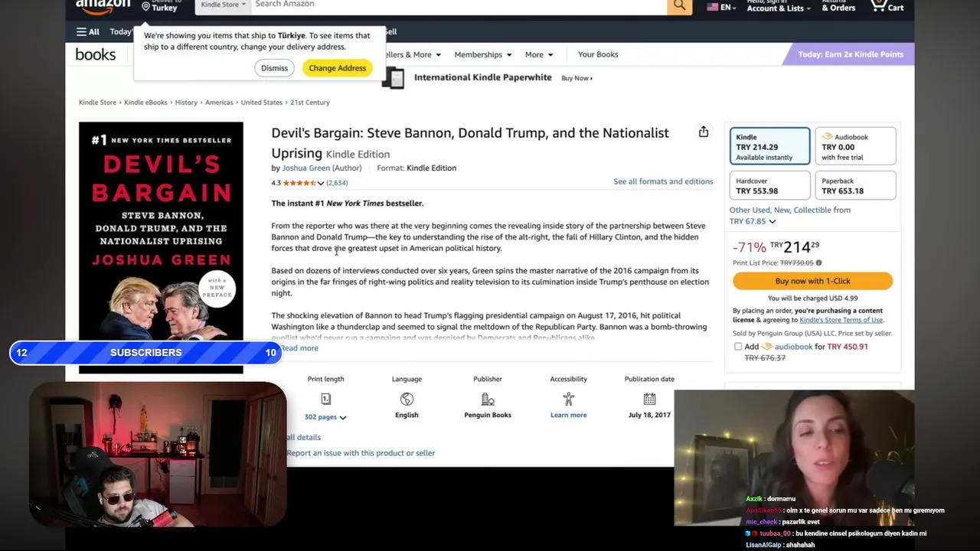980x551 pixels.
Task: Expand Read more of description
Action: [x=299, y=348]
